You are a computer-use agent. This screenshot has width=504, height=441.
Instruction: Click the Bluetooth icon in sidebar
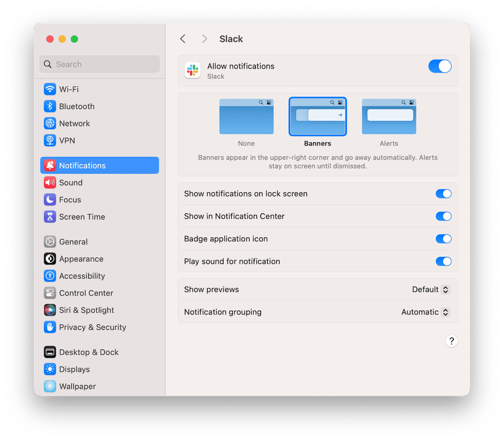point(50,106)
